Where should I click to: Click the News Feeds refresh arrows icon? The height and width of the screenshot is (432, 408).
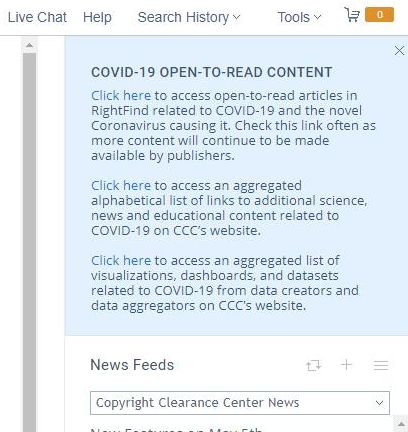click(x=314, y=365)
